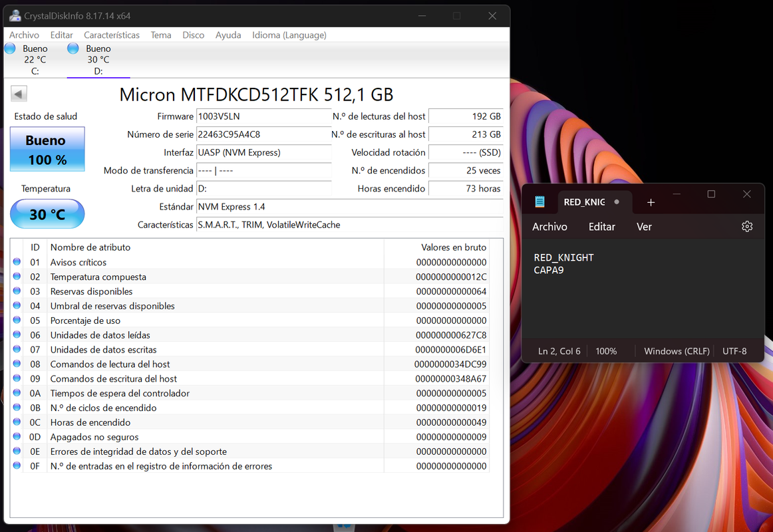Click status orb of Unidades de datos leídas row

[x=17, y=334]
